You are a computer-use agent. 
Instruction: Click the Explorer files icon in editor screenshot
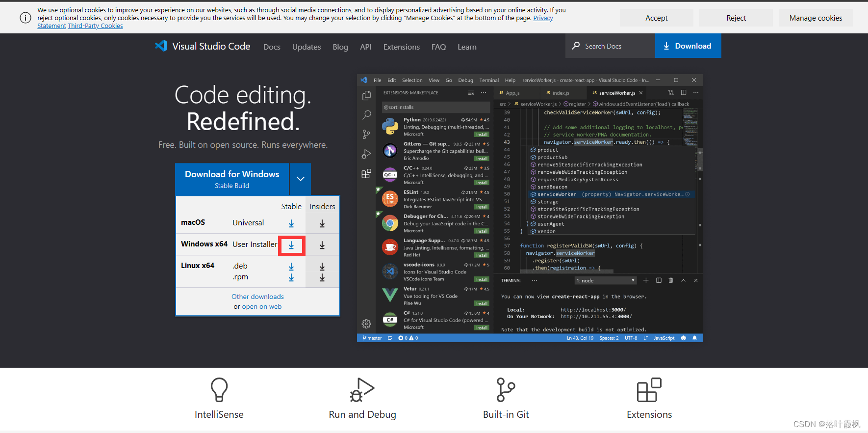point(366,96)
